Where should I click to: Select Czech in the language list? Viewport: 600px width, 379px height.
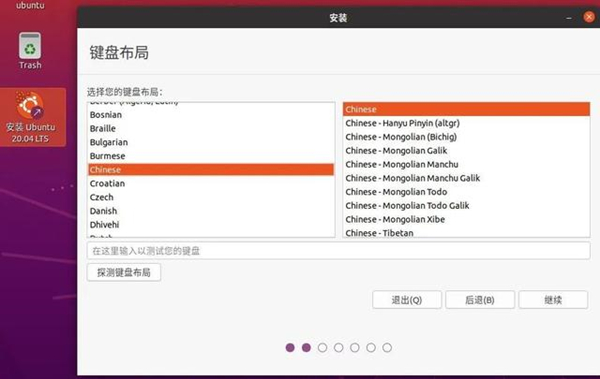pos(211,197)
